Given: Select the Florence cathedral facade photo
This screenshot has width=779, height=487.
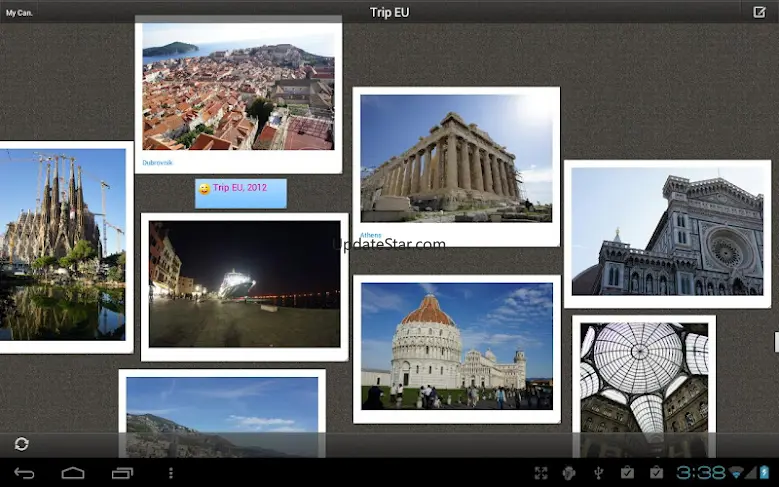Looking at the screenshot, I should [x=667, y=231].
